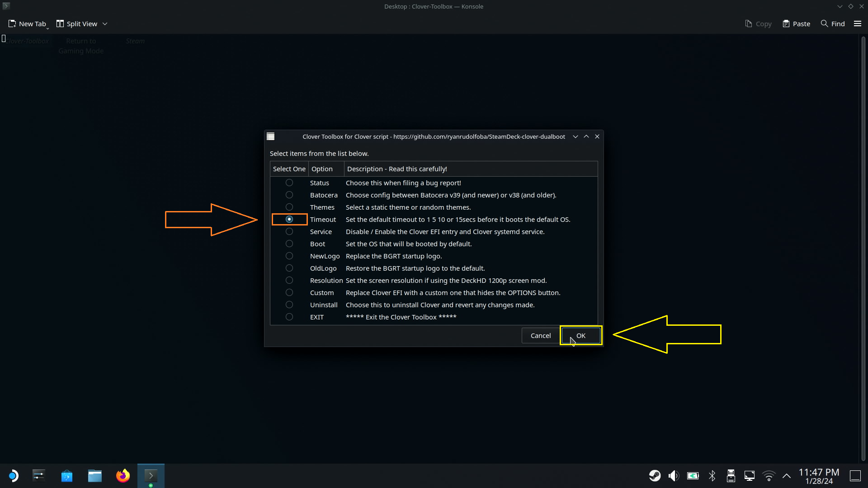Click the Option column header
The image size is (868, 488).
pos(322,169)
